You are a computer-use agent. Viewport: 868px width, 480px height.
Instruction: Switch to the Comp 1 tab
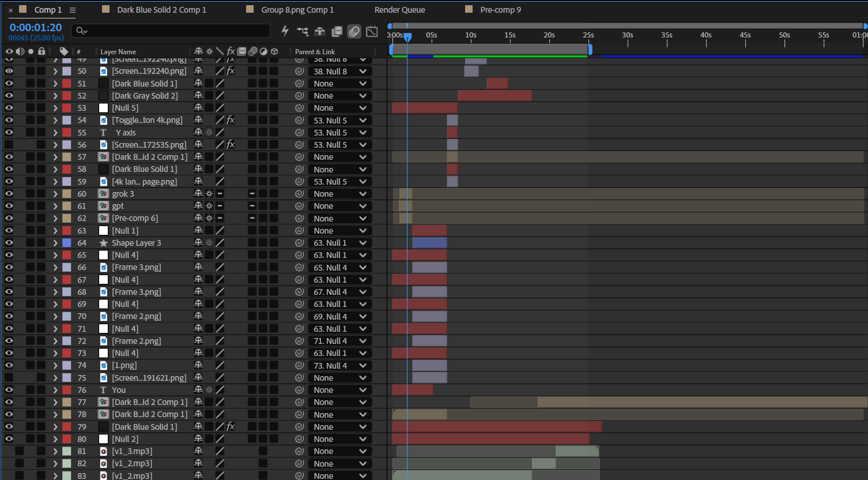[48, 10]
